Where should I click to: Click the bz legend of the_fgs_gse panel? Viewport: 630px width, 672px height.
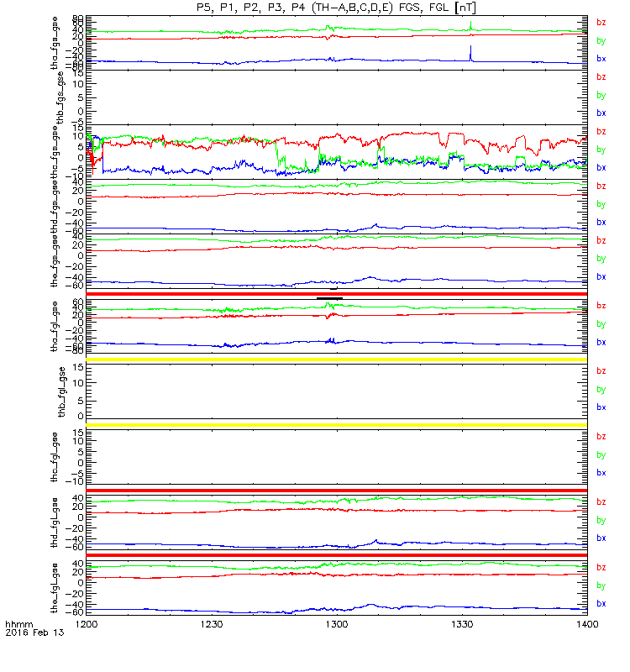click(601, 240)
